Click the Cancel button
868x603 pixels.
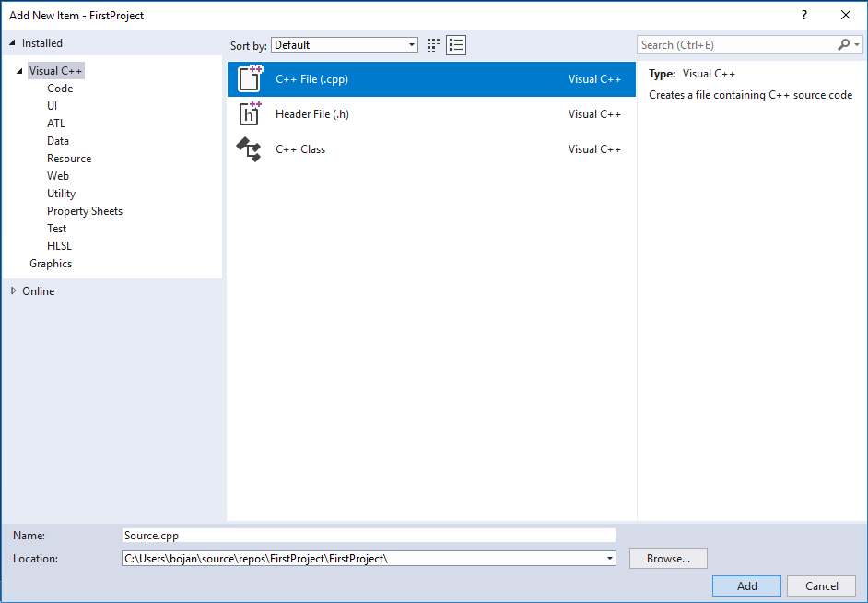(822, 585)
